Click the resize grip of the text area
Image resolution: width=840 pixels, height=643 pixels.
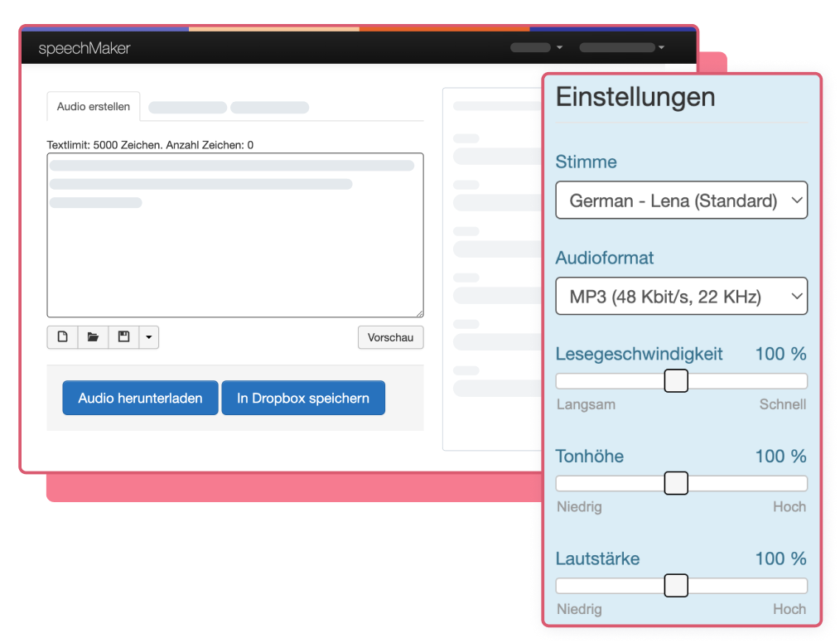(419, 313)
